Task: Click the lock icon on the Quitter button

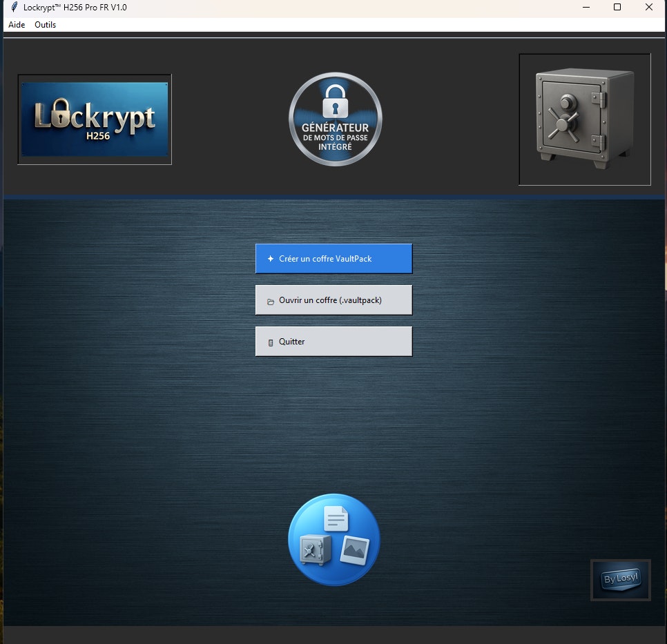Action: coord(271,341)
